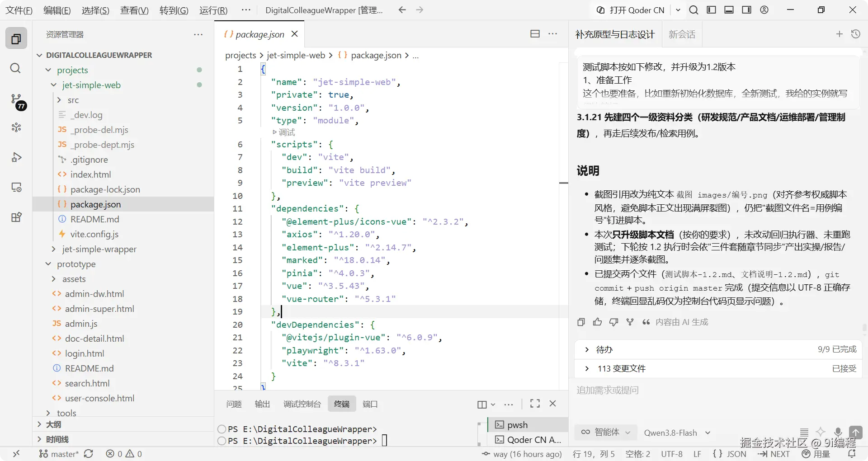
Task: Toggle bottom panel layout icon
Action: coord(729,10)
